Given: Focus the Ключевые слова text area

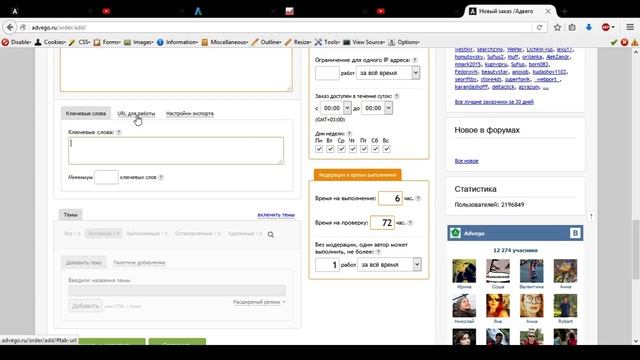Looking at the screenshot, I should point(176,151).
